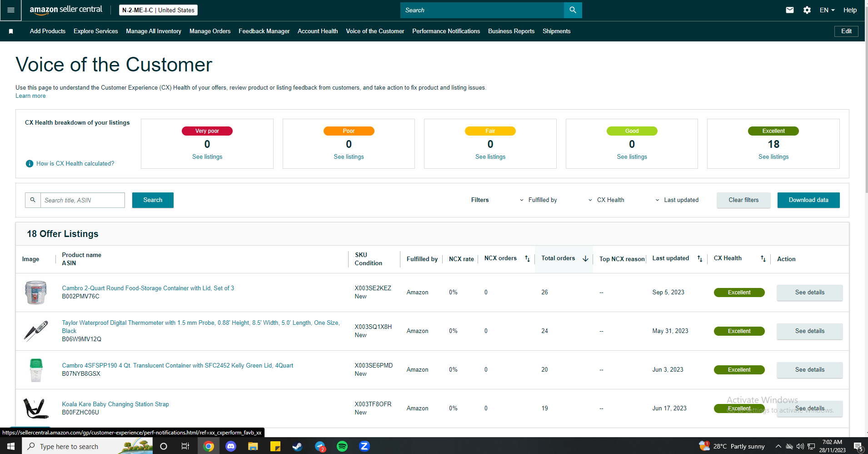This screenshot has height=454, width=868.
Task: Open the Windows notification center icon
Action: pyautogui.click(x=858, y=446)
